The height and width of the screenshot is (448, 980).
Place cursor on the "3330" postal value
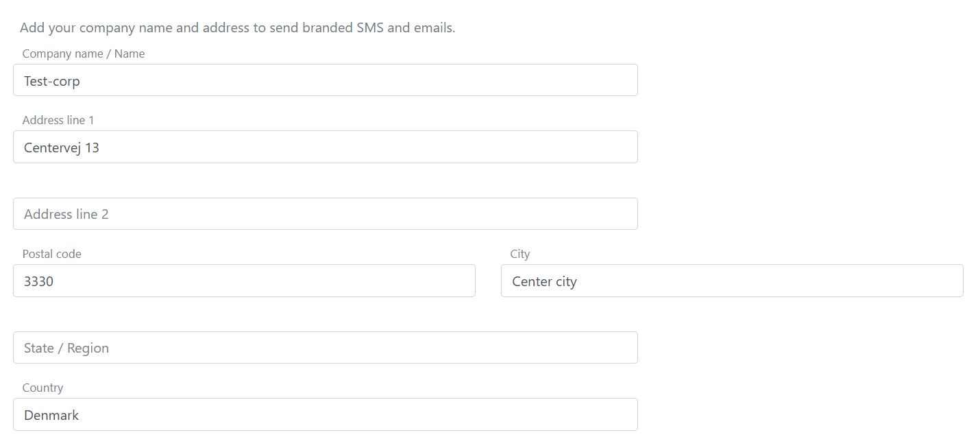pyautogui.click(x=39, y=281)
